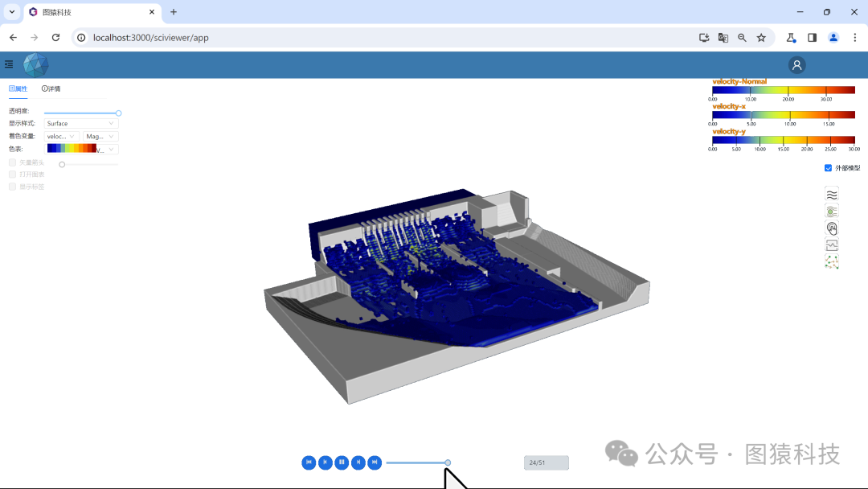The width and height of the screenshot is (868, 489).
Task: Uncheck the 外部模型 checkbox
Action: [828, 168]
